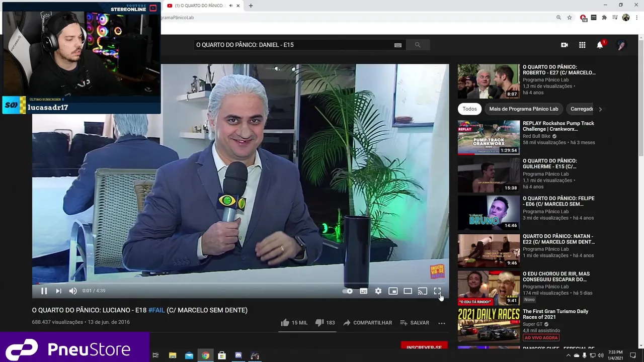Open Microsoft Store from the taskbar
Viewport: 644px width, 362px height.
tap(222, 355)
